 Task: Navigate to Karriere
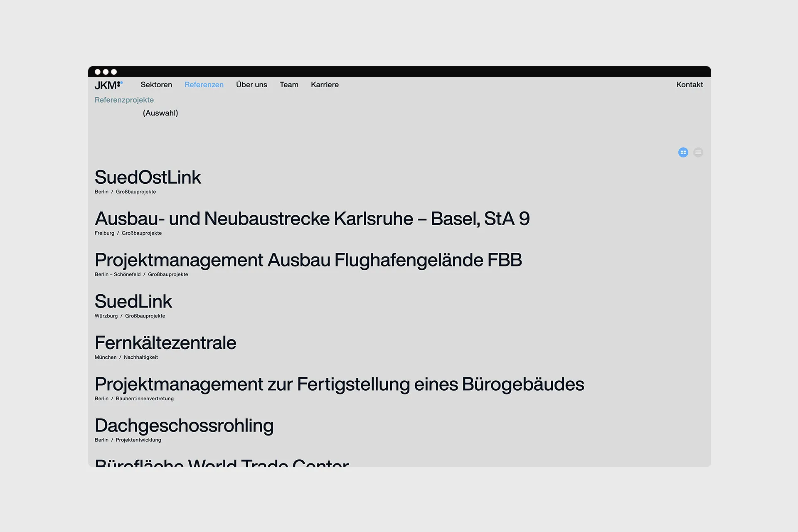click(x=325, y=85)
